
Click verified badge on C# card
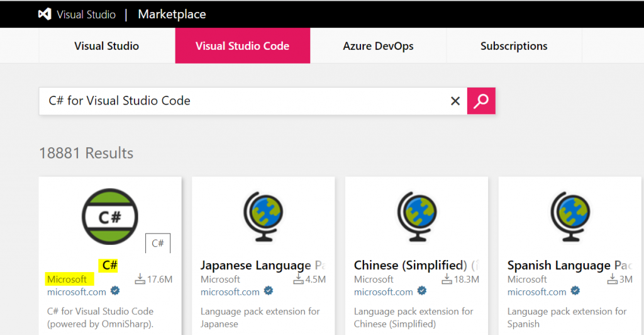[x=116, y=291]
